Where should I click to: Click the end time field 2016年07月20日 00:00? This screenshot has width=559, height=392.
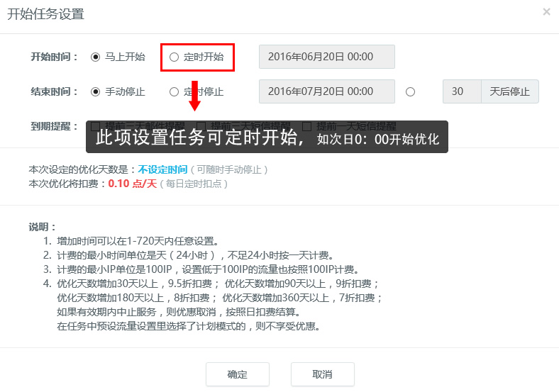(327, 91)
